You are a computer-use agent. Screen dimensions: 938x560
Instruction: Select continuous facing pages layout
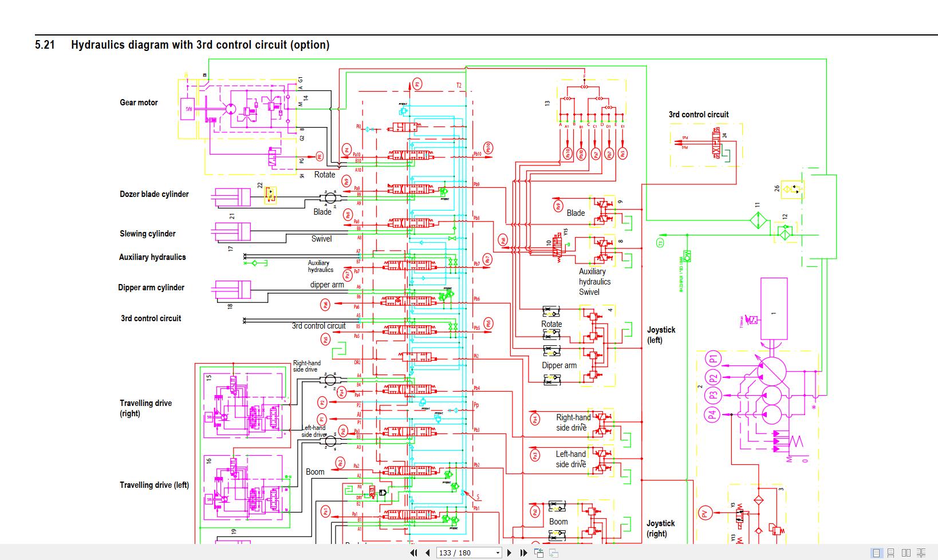[921, 553]
